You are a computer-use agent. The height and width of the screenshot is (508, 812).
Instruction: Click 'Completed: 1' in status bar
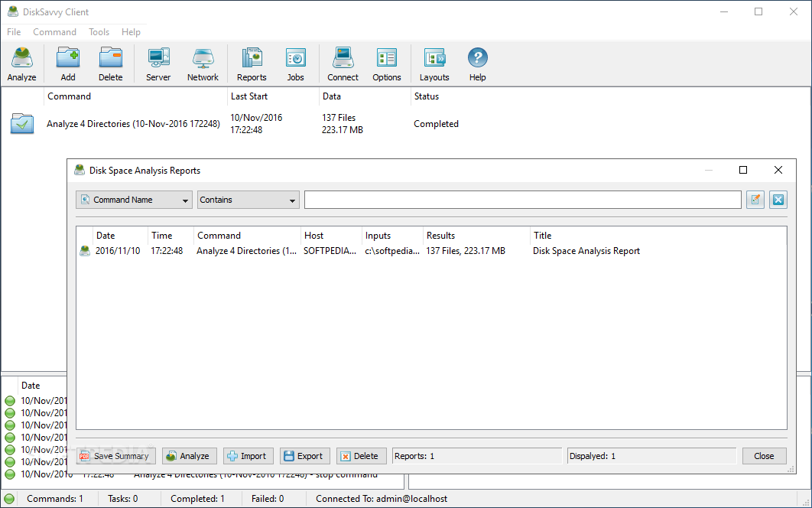tap(197, 499)
